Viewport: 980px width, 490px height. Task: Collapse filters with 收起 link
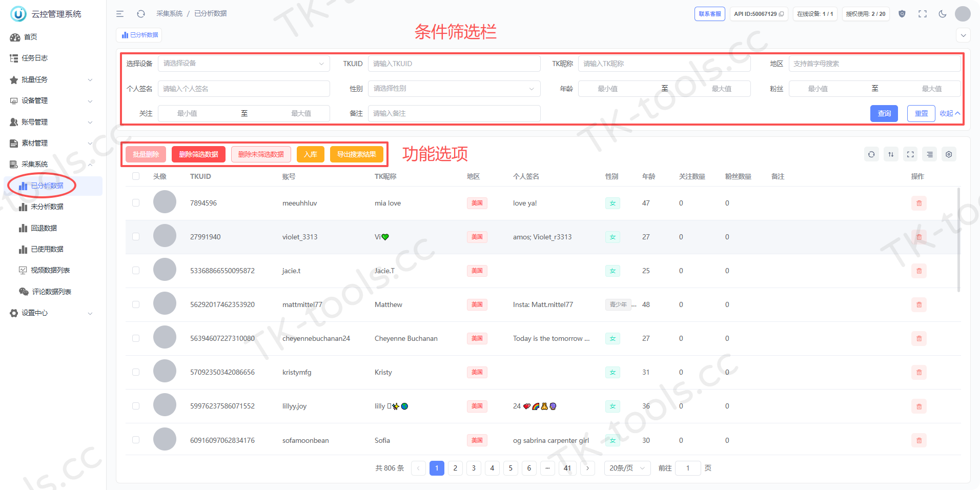950,114
